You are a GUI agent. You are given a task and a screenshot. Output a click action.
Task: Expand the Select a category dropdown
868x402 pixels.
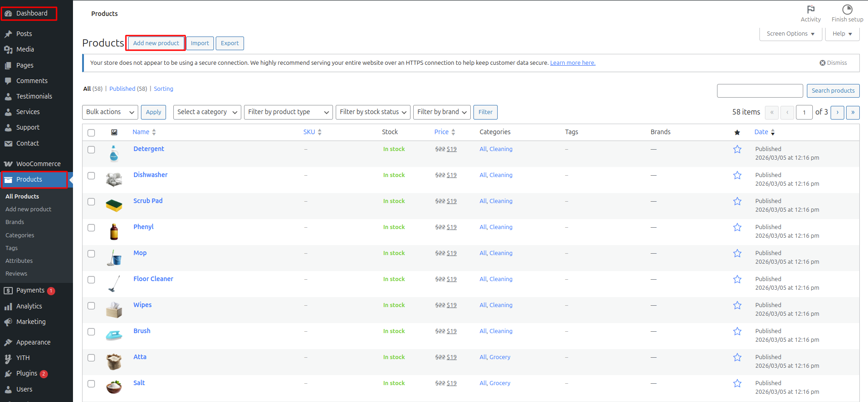coord(207,112)
